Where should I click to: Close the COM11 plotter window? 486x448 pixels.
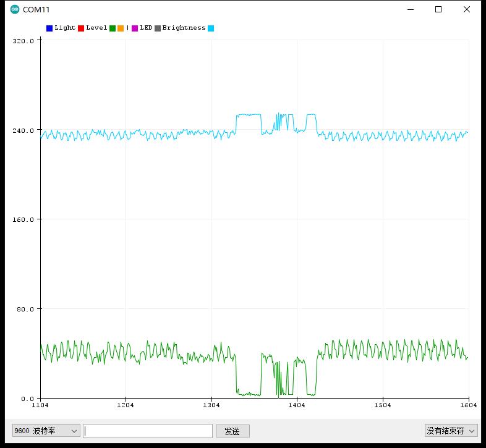coord(466,9)
